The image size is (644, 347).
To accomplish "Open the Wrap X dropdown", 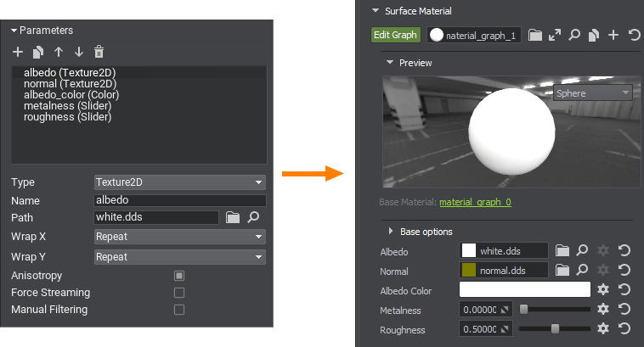I will click(179, 237).
